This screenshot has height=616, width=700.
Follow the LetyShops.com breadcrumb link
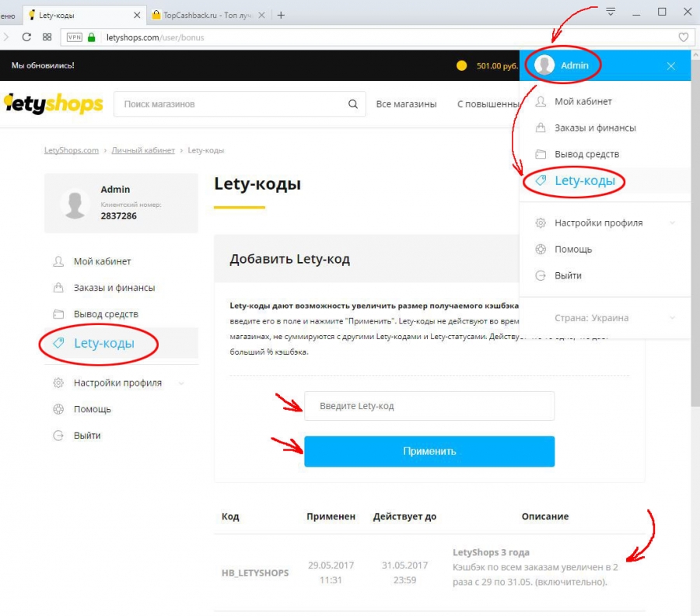pos(72,150)
